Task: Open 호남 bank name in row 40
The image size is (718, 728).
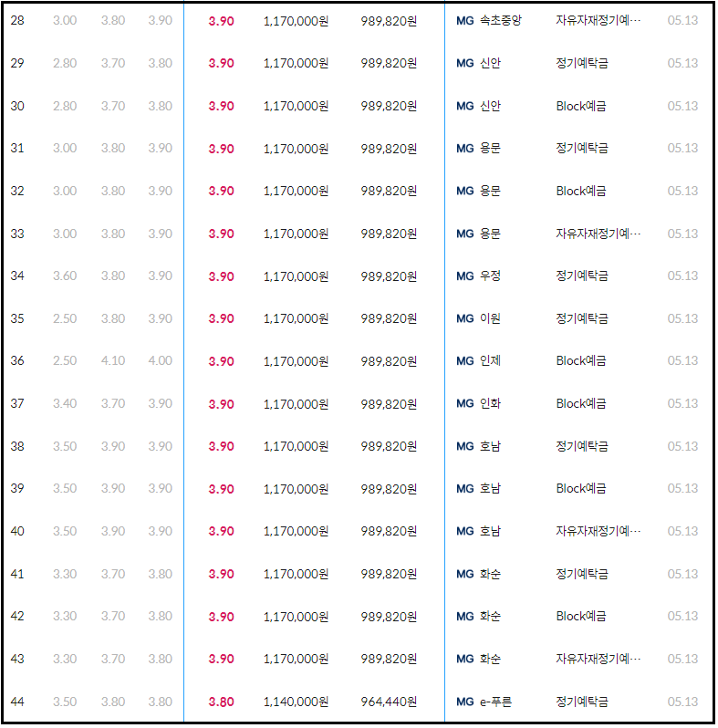Action: pyautogui.click(x=491, y=531)
